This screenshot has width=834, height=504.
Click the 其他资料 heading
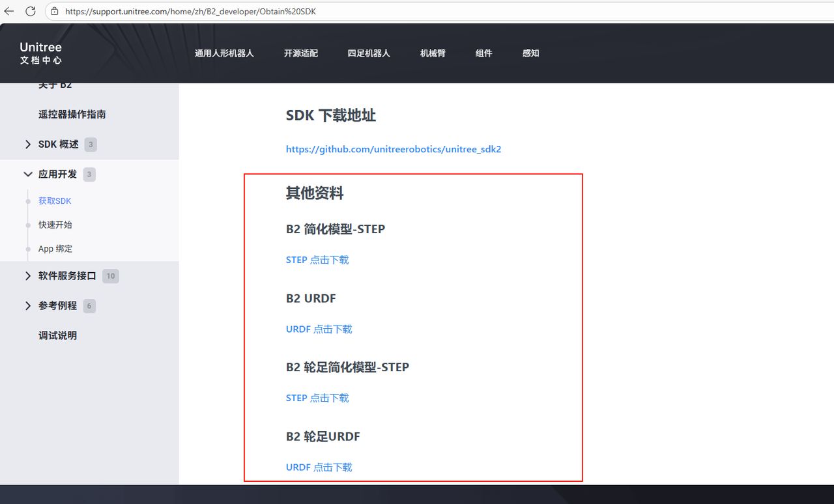315,193
